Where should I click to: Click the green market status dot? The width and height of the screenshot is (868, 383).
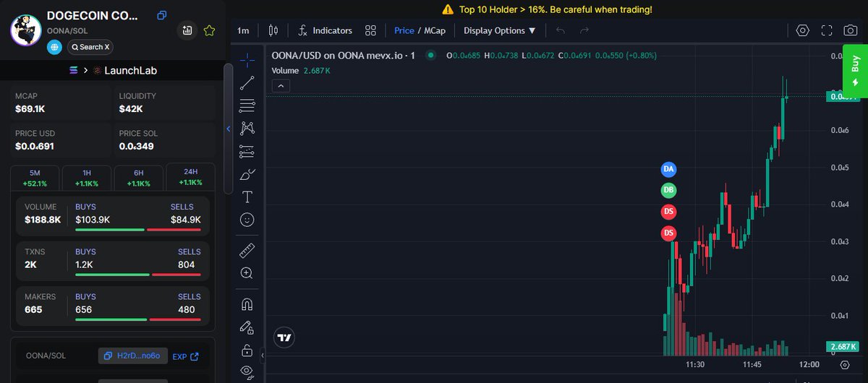point(430,55)
